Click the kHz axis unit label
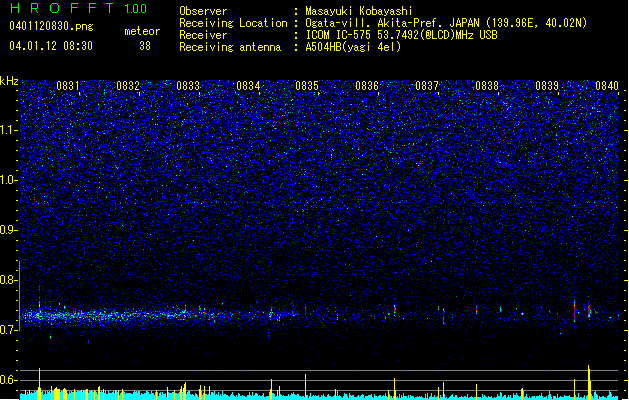This screenshot has width=629, height=400. click(x=9, y=81)
